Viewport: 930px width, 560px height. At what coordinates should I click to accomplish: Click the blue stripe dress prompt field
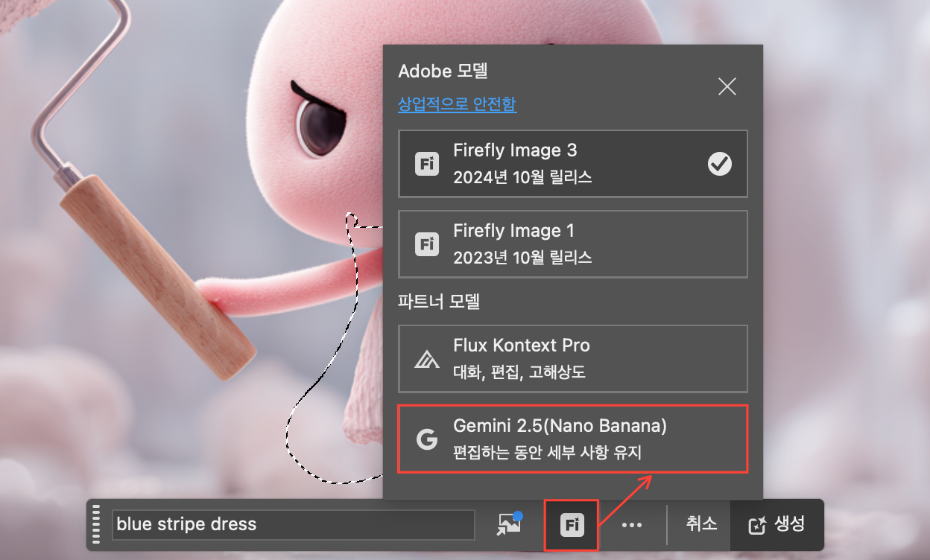coord(293,524)
